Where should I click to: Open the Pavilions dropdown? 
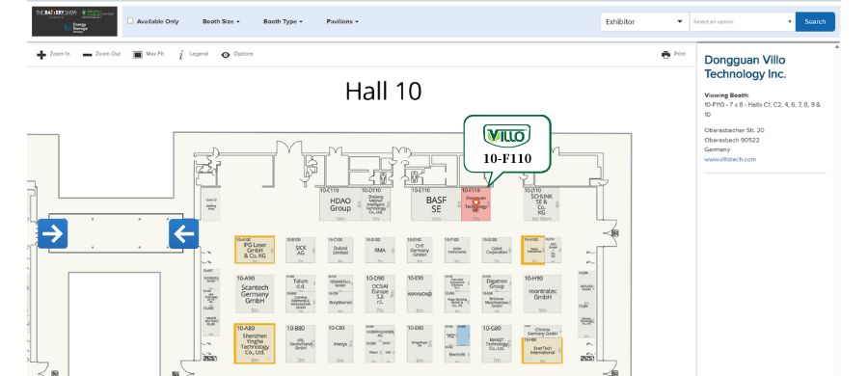(342, 21)
